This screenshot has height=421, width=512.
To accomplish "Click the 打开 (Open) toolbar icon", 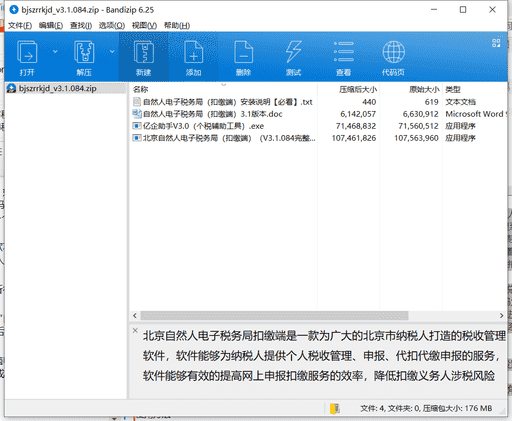I will click(x=27, y=52).
